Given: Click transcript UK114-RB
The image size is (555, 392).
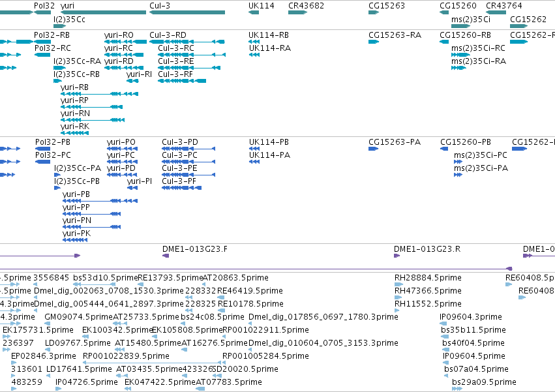Looking at the screenshot, I should [x=269, y=35].
